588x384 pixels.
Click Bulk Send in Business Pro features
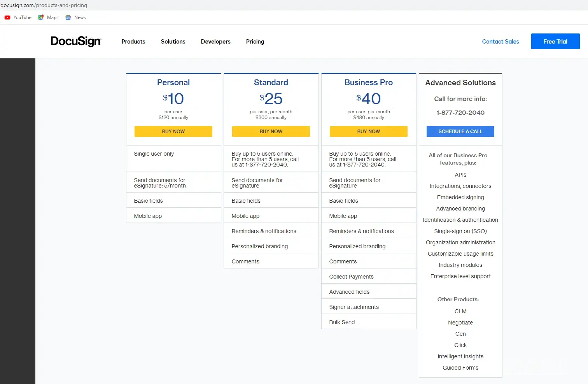(342, 322)
